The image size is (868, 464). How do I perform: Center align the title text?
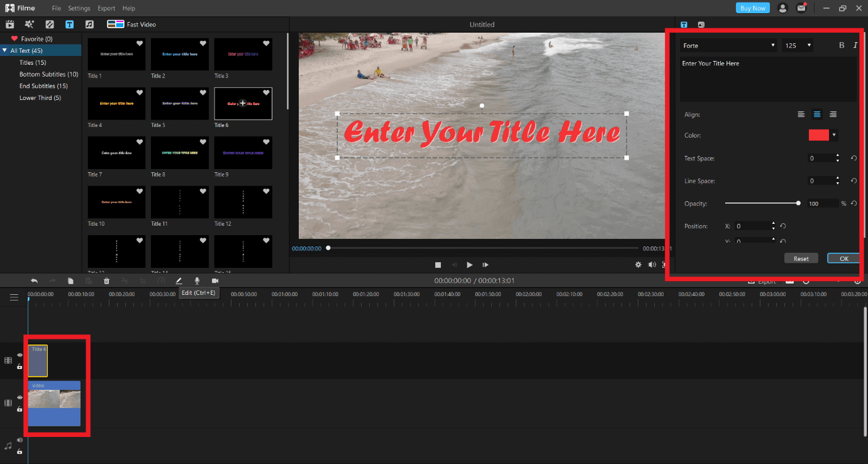coord(817,114)
